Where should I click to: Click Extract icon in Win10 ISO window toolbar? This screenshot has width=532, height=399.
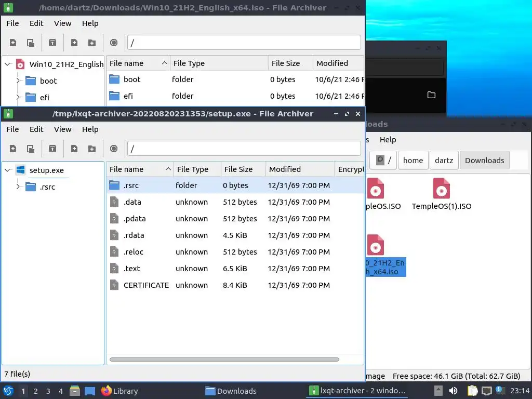pyautogui.click(x=52, y=43)
